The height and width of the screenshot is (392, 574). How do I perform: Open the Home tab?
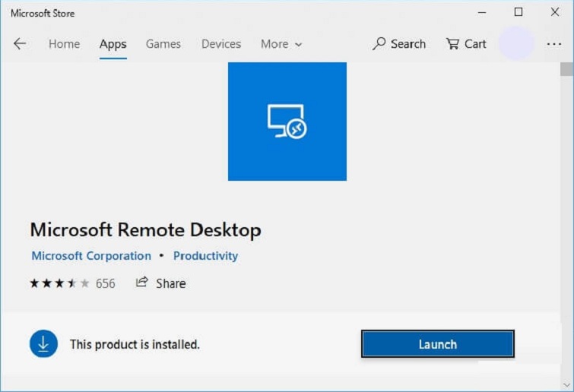(64, 44)
